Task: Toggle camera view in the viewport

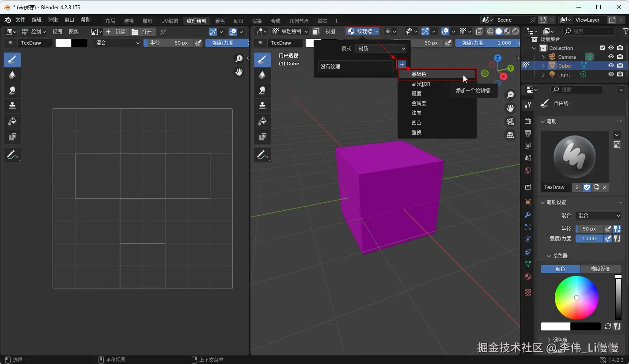Action: [510, 122]
